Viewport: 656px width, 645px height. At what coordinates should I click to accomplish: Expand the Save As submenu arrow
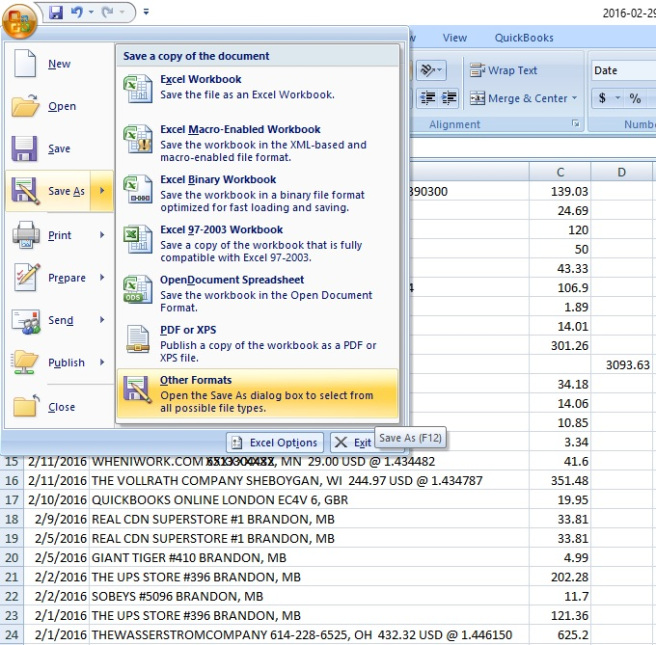[x=102, y=191]
